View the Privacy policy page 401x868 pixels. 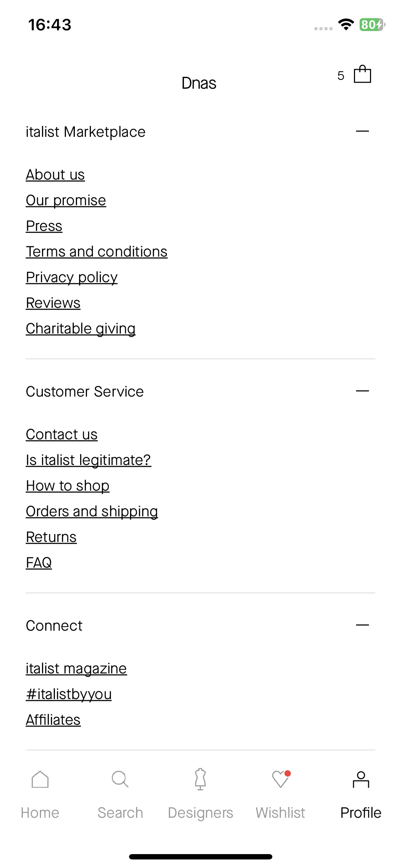click(72, 278)
